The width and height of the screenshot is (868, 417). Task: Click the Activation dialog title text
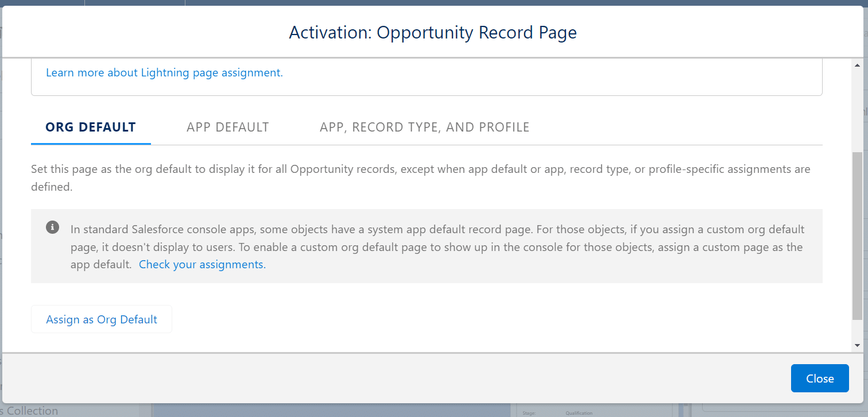pos(432,32)
